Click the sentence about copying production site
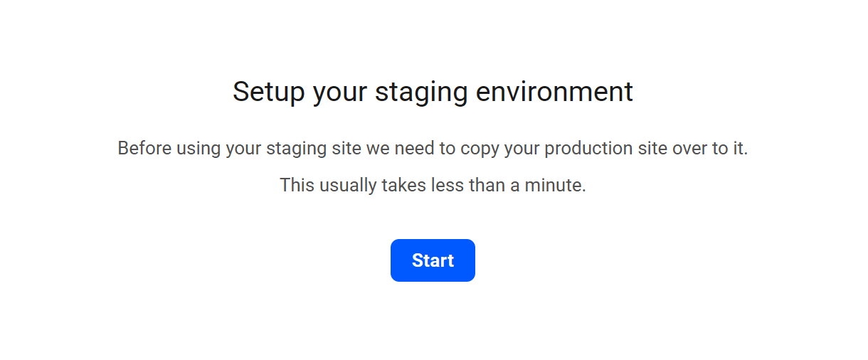Screen dimensions: 868x360 433,149
